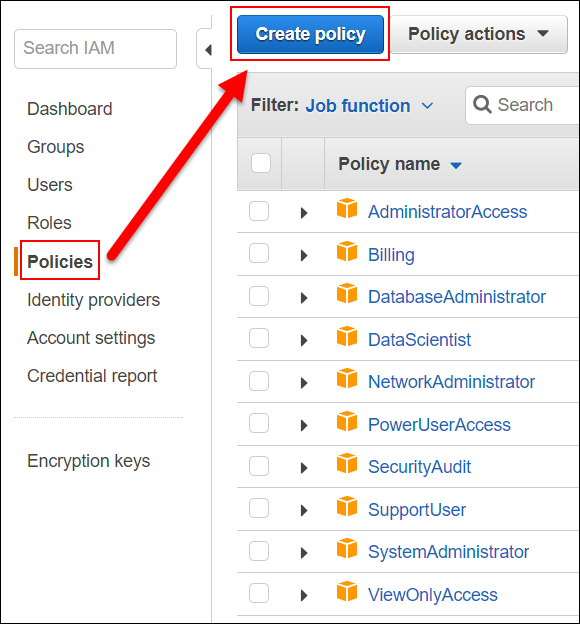Open Users in the sidebar

point(50,185)
